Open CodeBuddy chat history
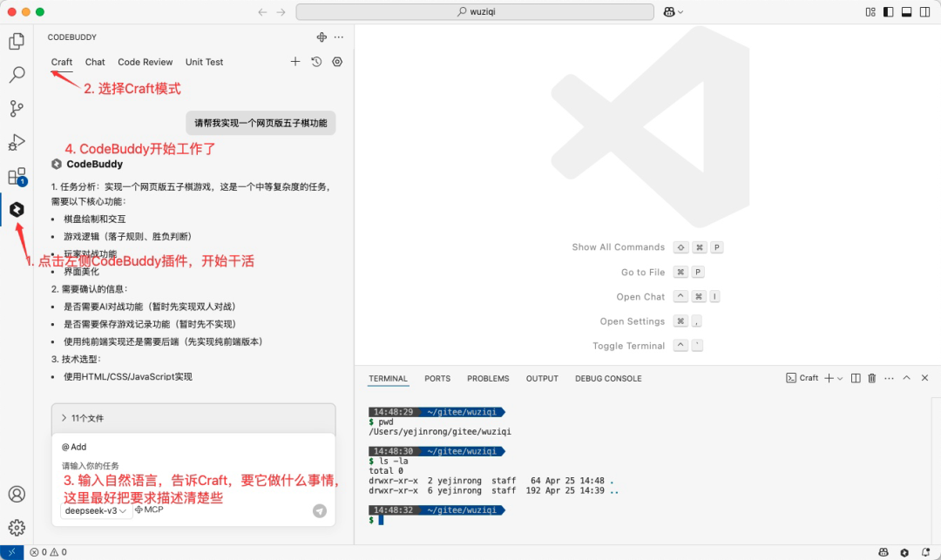The width and height of the screenshot is (941, 560). click(x=316, y=61)
